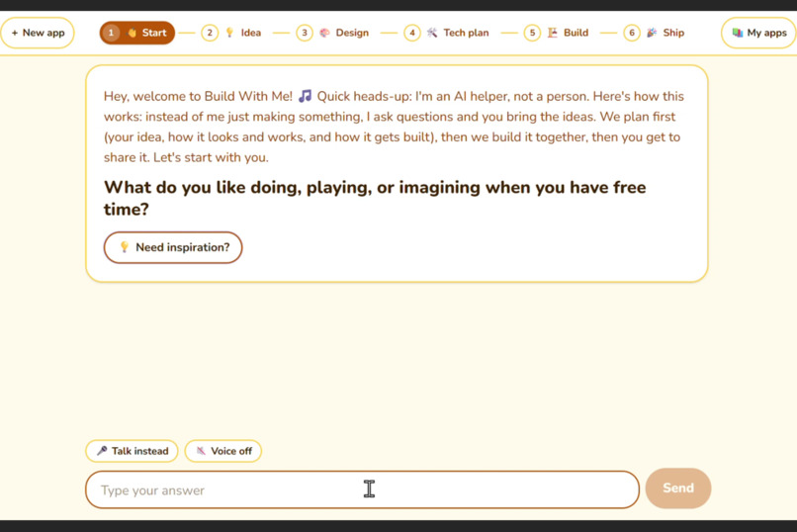The height and width of the screenshot is (532, 797).
Task: Click the Need inspiration? button
Action: (x=173, y=247)
